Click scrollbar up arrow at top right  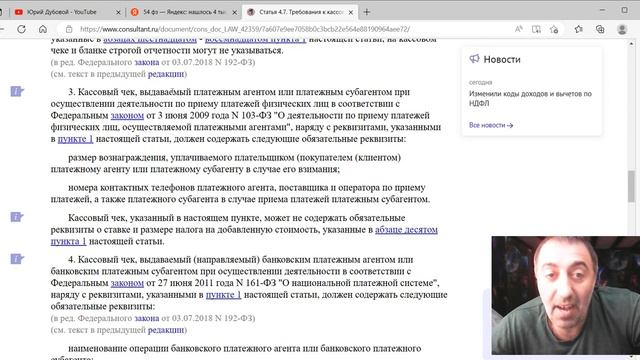631,43
